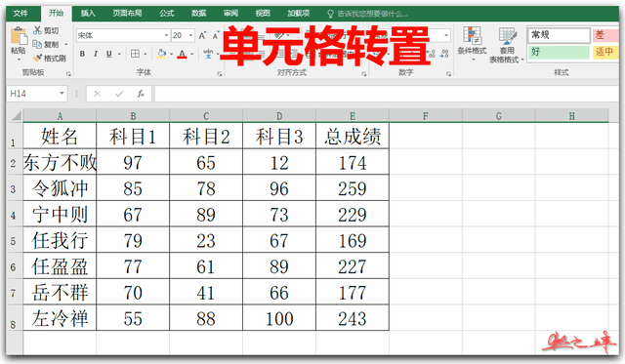Image resolution: width=625 pixels, height=364 pixels.
Task: Switch to the 加载项 (Add-ins) tab
Action: 299,13
